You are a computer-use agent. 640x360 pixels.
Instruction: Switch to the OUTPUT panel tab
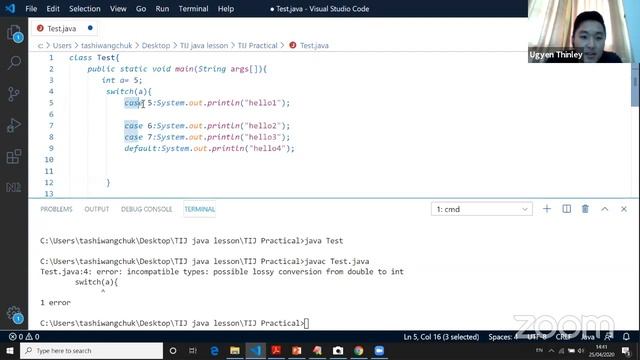[x=97, y=209]
